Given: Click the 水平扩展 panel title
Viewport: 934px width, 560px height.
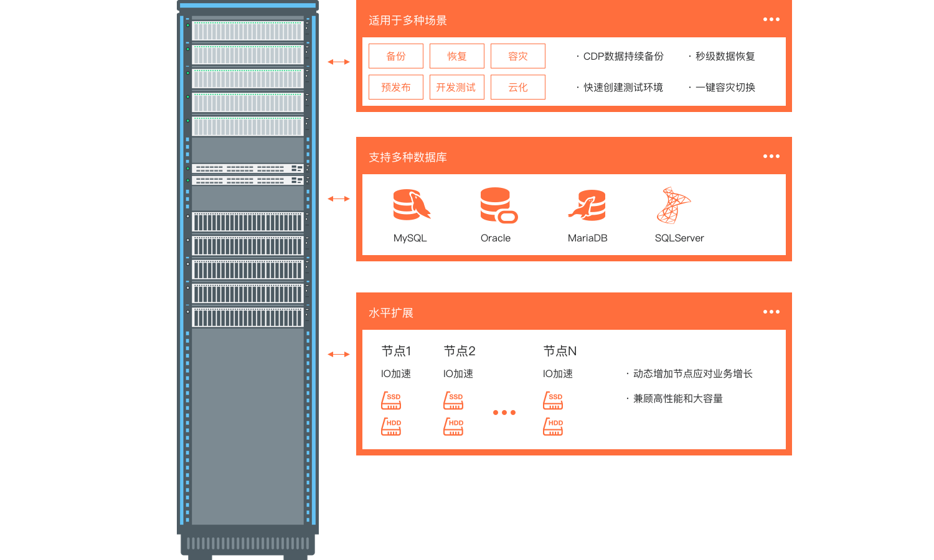Looking at the screenshot, I should coord(391,313).
